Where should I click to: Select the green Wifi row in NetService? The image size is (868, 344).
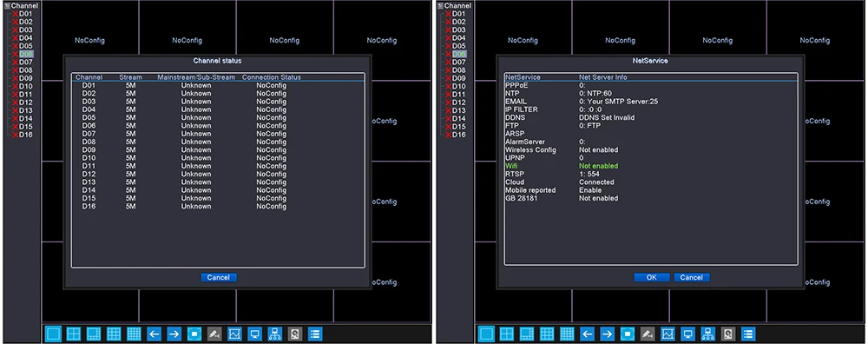click(x=650, y=166)
